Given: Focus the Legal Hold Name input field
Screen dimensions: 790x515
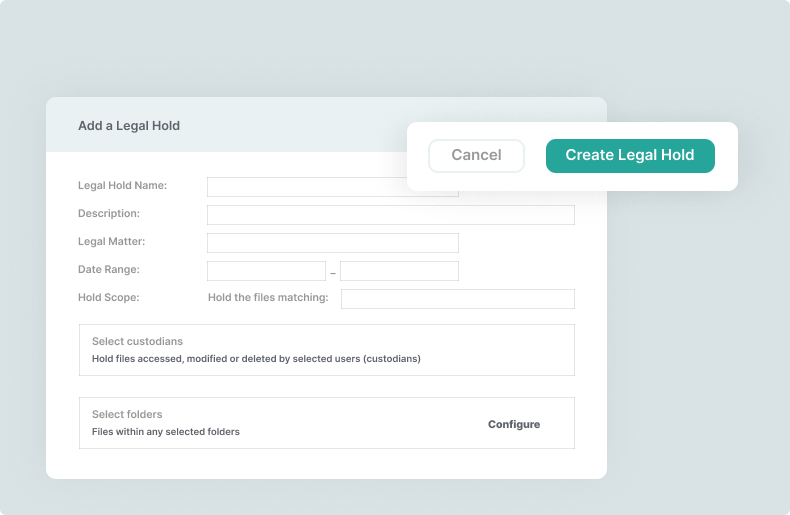Looking at the screenshot, I should click(x=305, y=187).
